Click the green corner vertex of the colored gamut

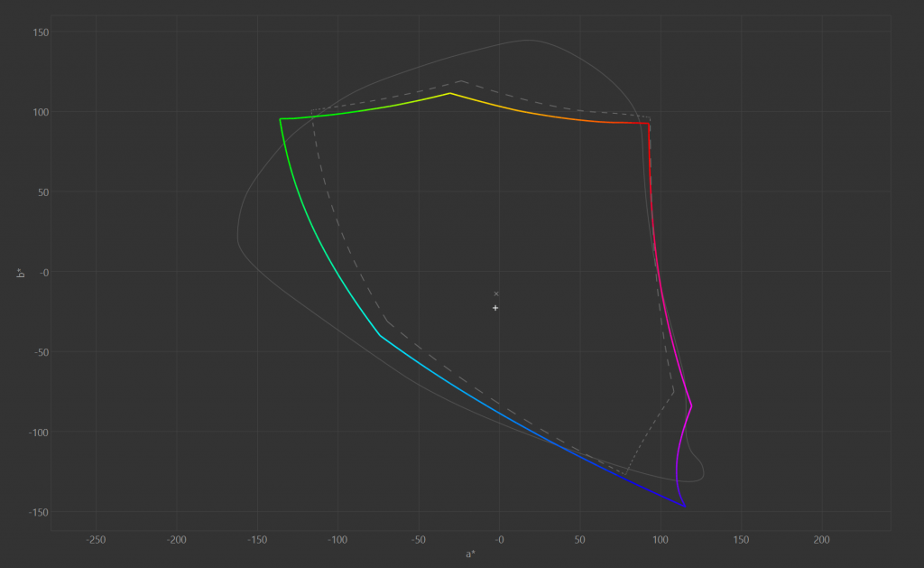click(281, 119)
